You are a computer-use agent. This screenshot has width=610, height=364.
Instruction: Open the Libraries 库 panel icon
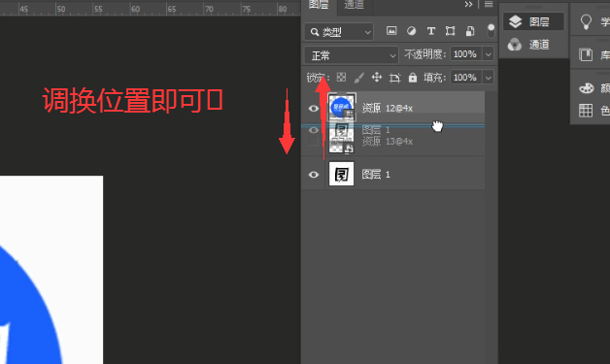point(586,54)
